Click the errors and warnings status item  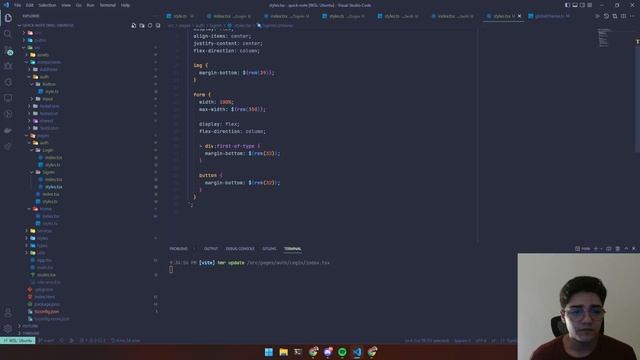point(93,340)
